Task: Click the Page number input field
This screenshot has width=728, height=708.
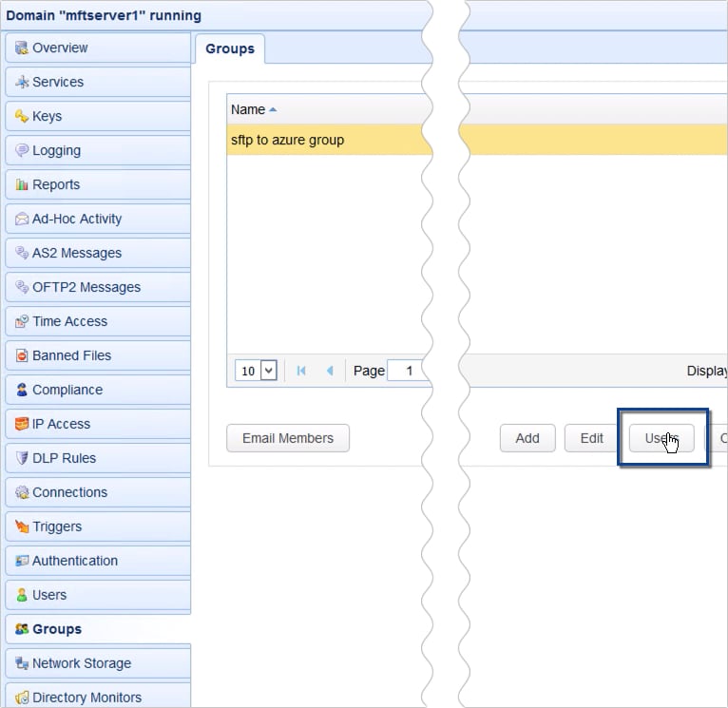Action: pos(409,371)
